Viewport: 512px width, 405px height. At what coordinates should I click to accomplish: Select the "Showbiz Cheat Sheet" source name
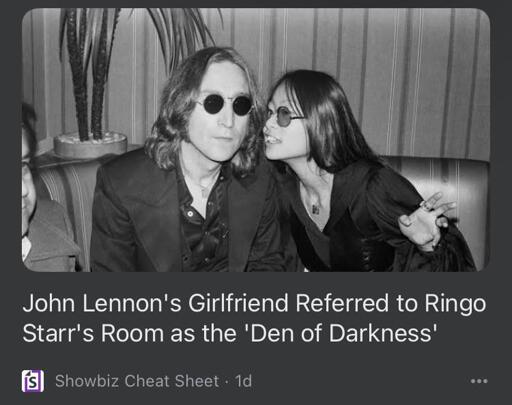[x=137, y=381]
